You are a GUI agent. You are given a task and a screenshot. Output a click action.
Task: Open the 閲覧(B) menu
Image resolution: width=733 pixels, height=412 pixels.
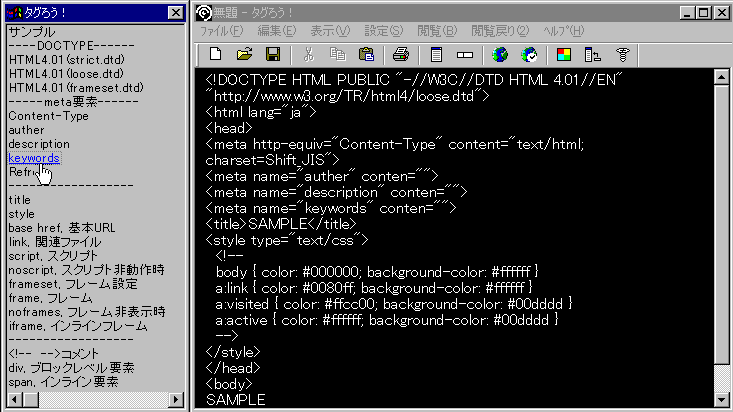[x=437, y=31]
